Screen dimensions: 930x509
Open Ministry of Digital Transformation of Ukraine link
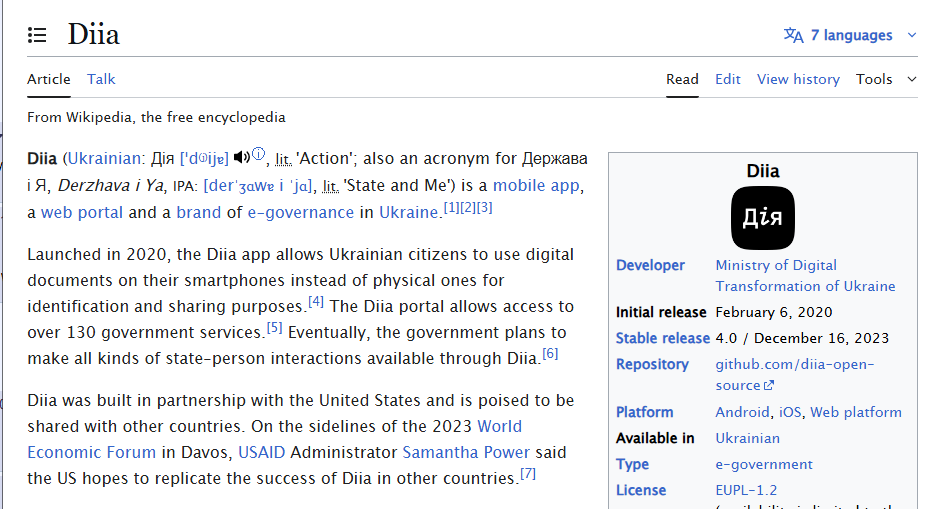805,276
